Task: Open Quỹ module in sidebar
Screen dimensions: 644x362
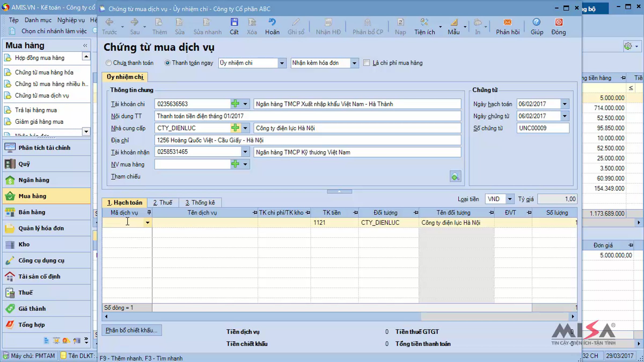Action: tap(47, 164)
